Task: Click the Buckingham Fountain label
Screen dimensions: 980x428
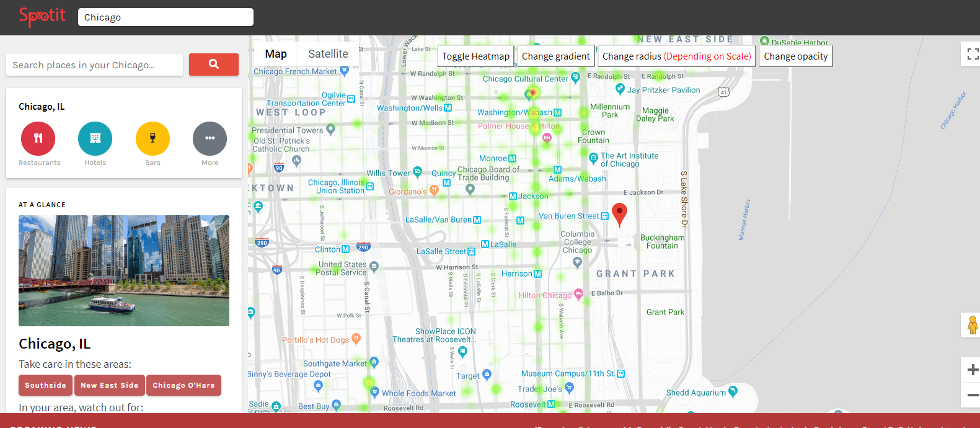Action: [x=662, y=242]
